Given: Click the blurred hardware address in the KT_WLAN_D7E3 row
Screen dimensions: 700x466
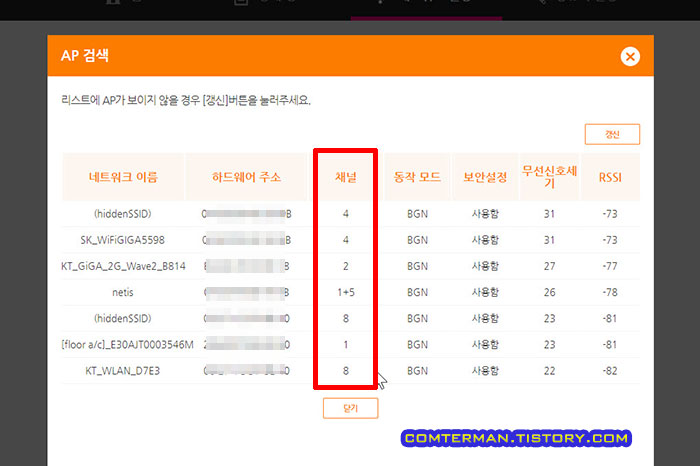Looking at the screenshot, I should (246, 371).
